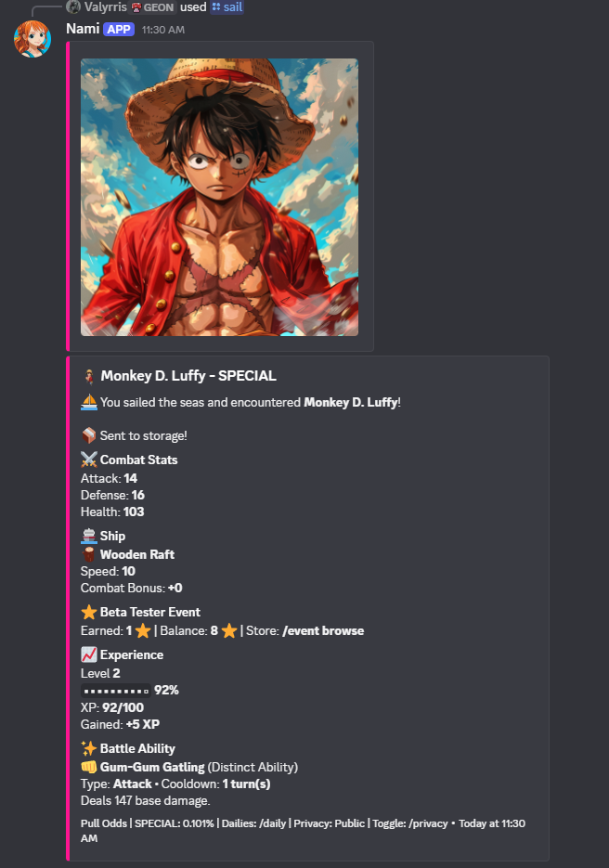Click the GEON server tag badge

(153, 7)
